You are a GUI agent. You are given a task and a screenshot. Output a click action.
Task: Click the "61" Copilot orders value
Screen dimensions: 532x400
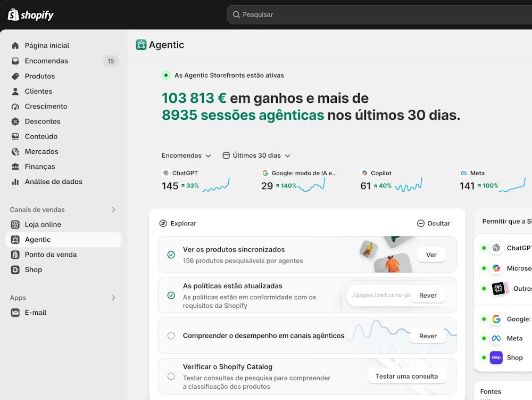(365, 186)
